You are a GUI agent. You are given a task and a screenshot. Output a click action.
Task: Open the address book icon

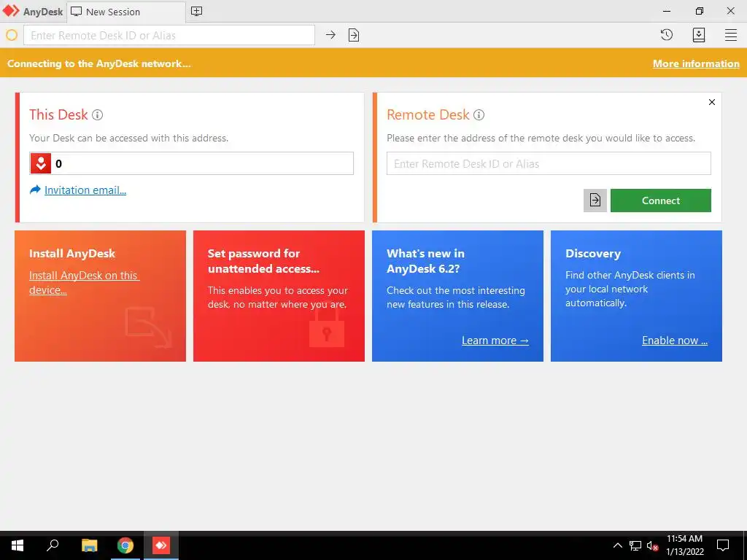698,35
